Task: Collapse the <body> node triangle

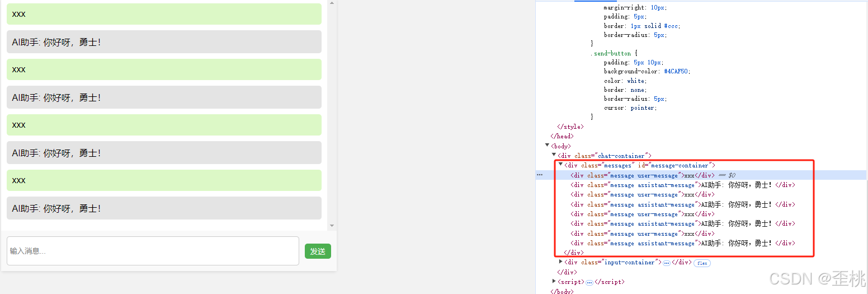Action: pyautogui.click(x=548, y=145)
